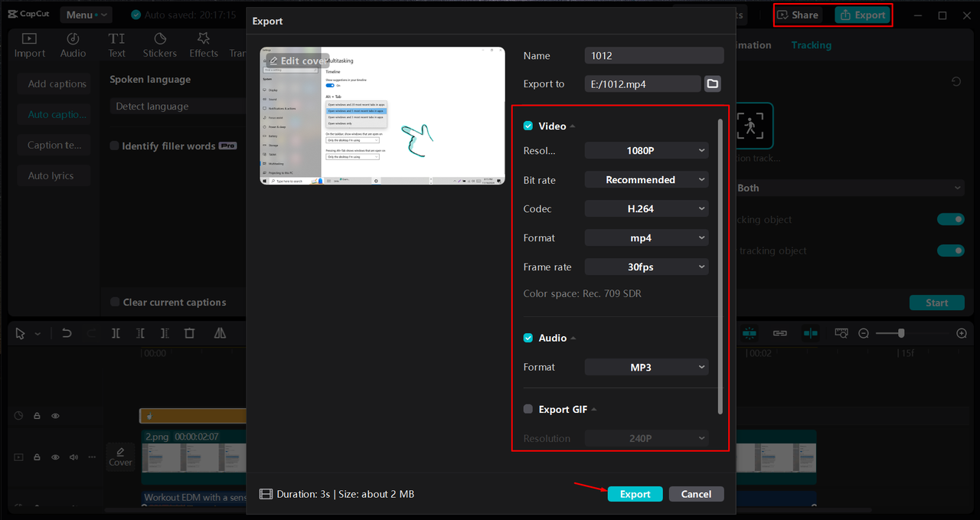Open the Stickers tab

pos(160,45)
